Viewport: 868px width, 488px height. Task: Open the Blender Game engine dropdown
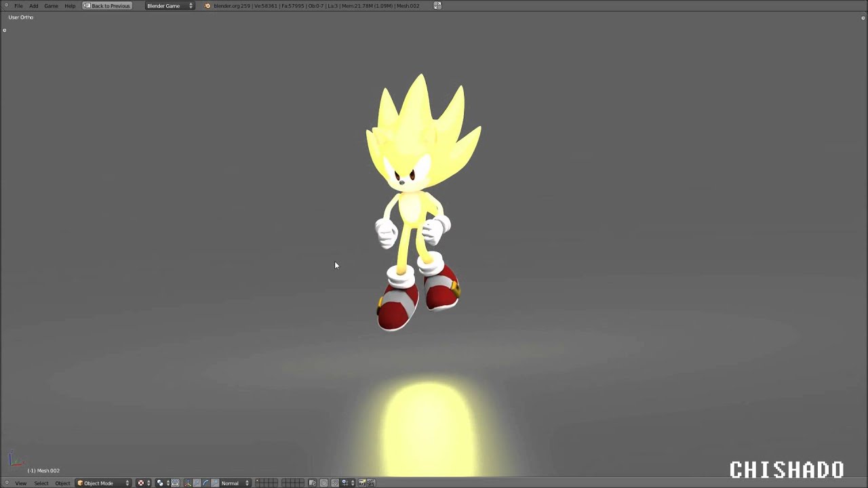pyautogui.click(x=170, y=5)
